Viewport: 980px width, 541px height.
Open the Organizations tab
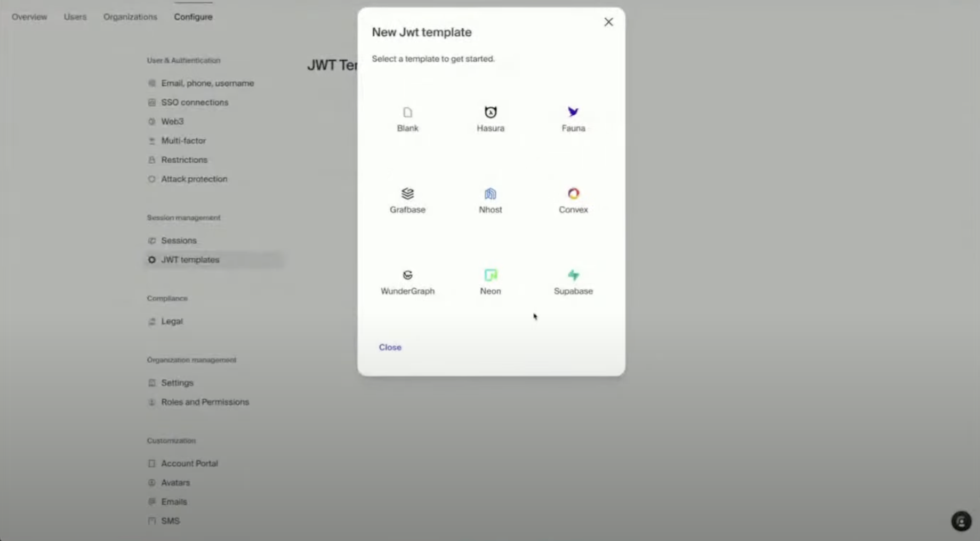(x=130, y=17)
